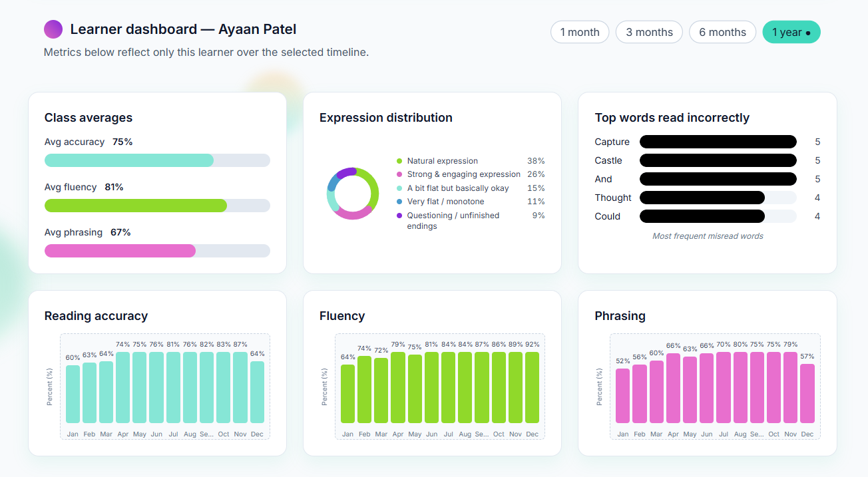Click the teal indicator dot on 1 year button
The width and height of the screenshot is (868, 477).
click(x=807, y=31)
